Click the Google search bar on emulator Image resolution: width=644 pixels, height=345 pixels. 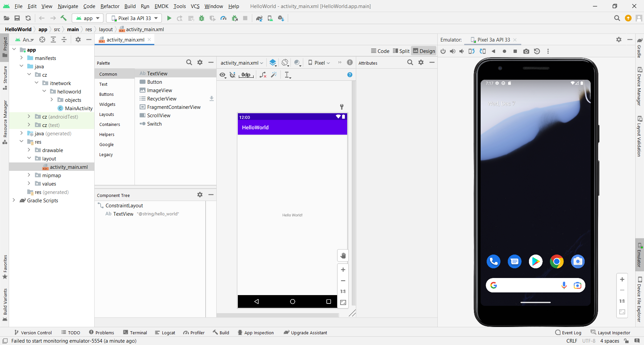(x=536, y=285)
